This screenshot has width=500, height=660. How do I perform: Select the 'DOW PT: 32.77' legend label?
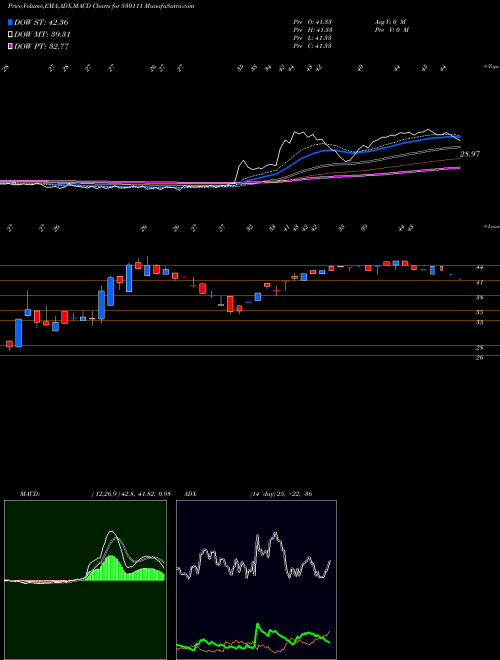pos(41,46)
